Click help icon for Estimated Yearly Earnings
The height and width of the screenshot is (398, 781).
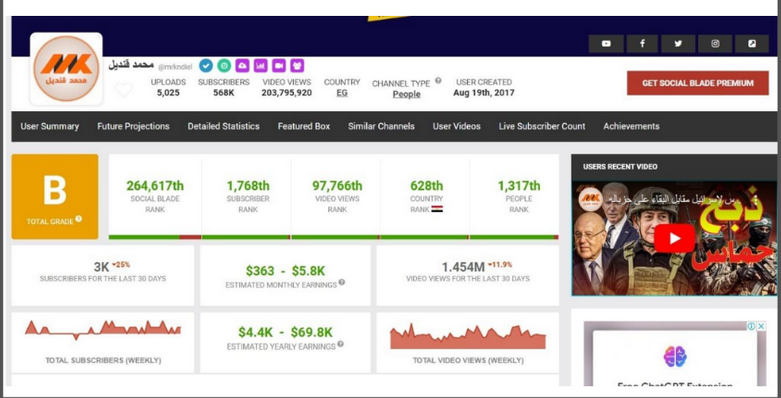tap(340, 344)
